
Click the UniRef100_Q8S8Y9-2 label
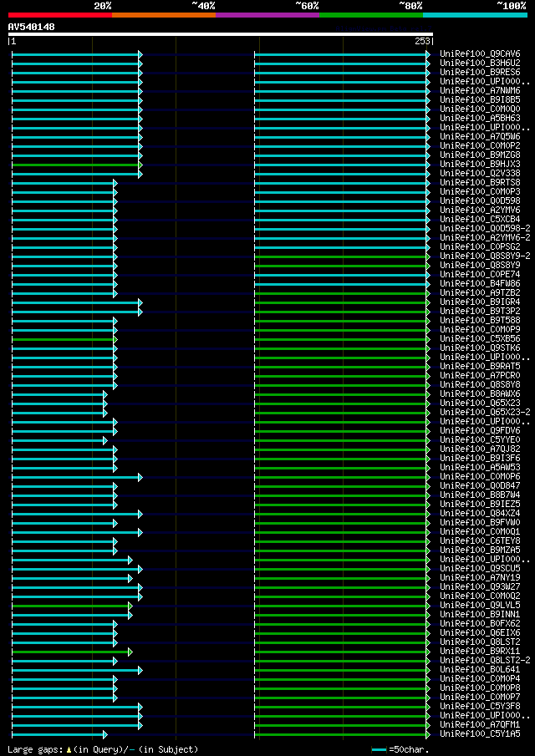click(485, 256)
